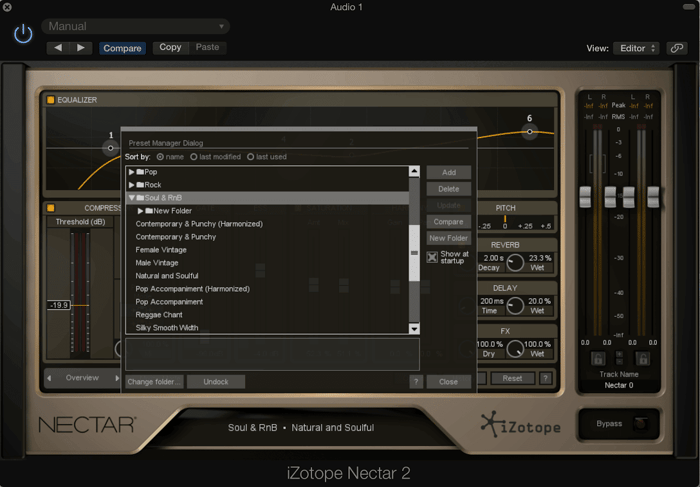Collapse the Soul & RnB folder

tap(132, 197)
